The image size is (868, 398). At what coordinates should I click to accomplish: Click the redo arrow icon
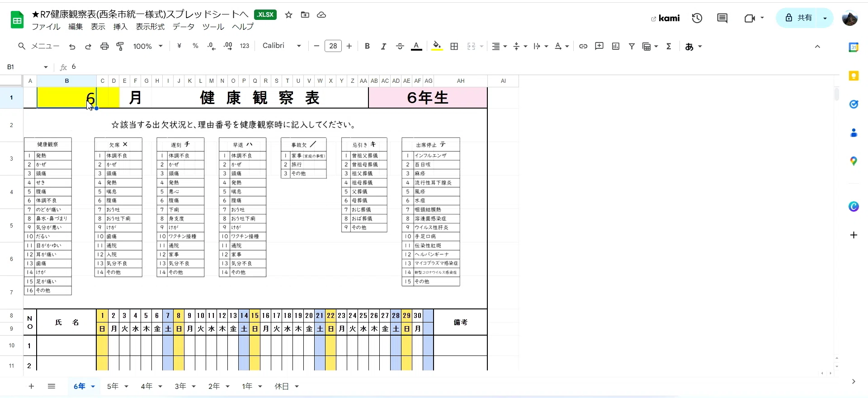click(x=88, y=47)
